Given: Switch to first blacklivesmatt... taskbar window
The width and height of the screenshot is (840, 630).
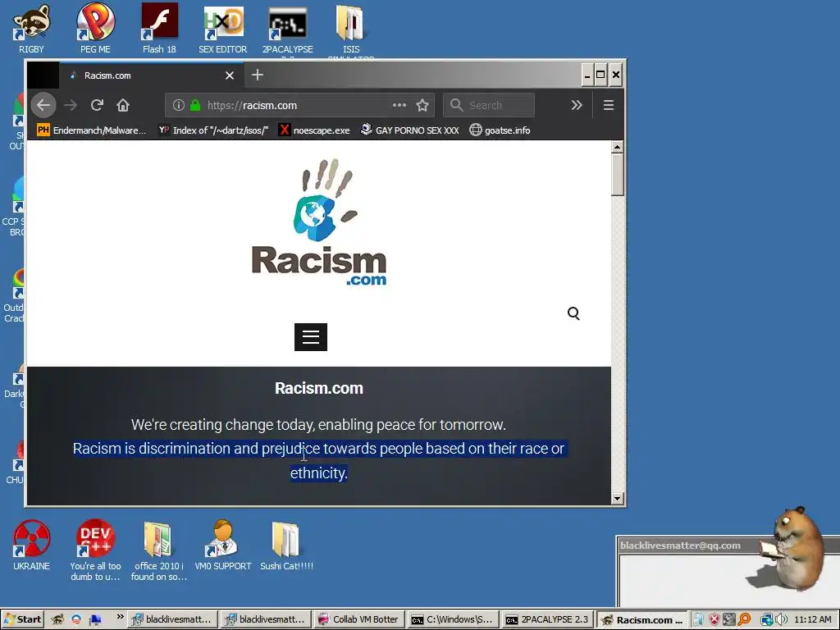Looking at the screenshot, I should (172, 619).
